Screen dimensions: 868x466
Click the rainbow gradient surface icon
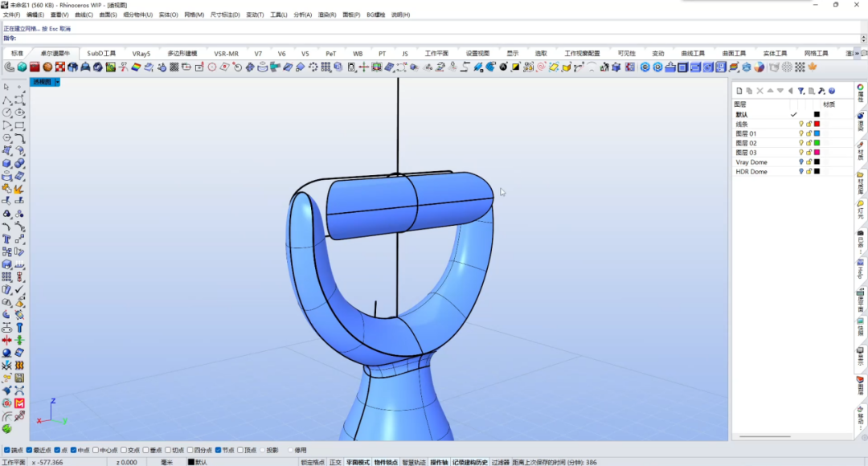136,67
